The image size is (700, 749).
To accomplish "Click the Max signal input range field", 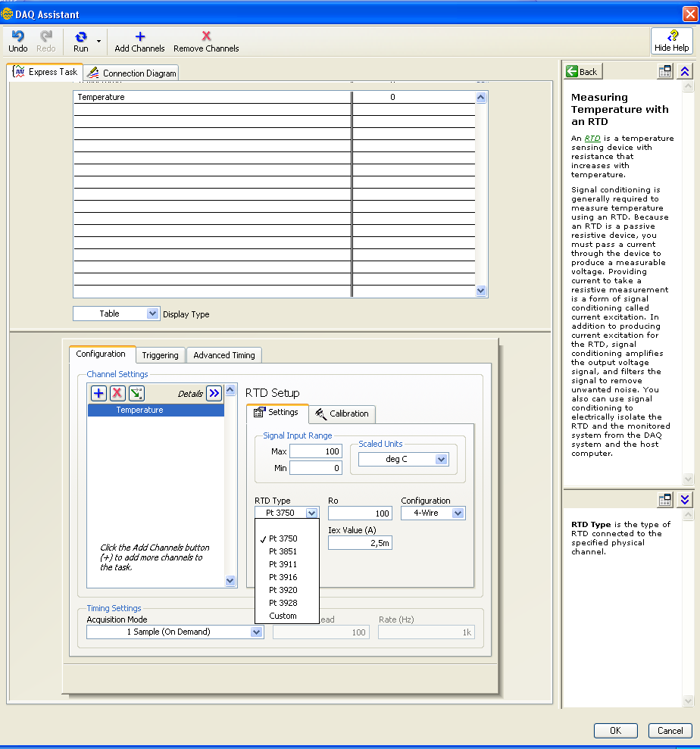I will tap(315, 451).
